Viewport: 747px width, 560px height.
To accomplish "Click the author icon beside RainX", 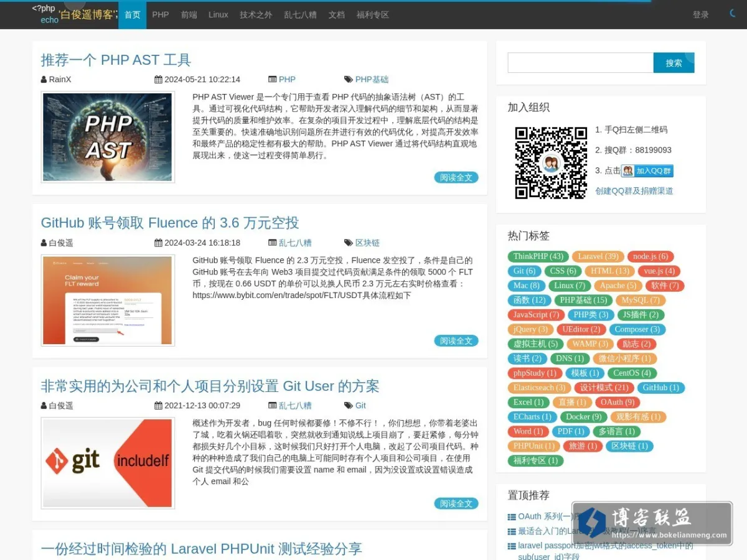I will [44, 80].
